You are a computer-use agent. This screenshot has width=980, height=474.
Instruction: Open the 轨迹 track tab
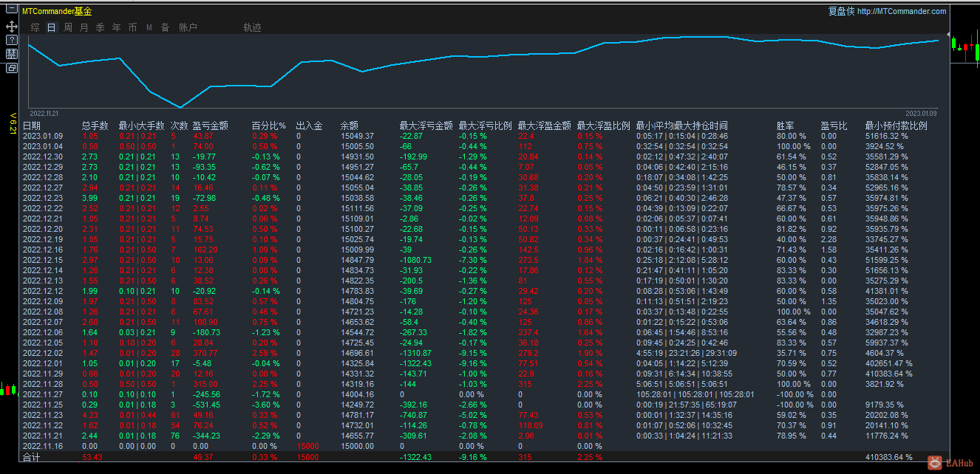(x=252, y=27)
